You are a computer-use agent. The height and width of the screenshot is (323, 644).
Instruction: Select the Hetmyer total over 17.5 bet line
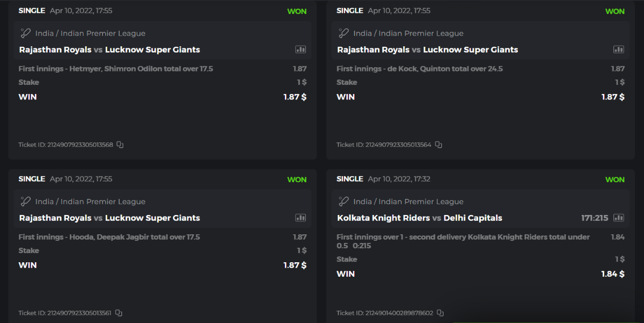116,69
